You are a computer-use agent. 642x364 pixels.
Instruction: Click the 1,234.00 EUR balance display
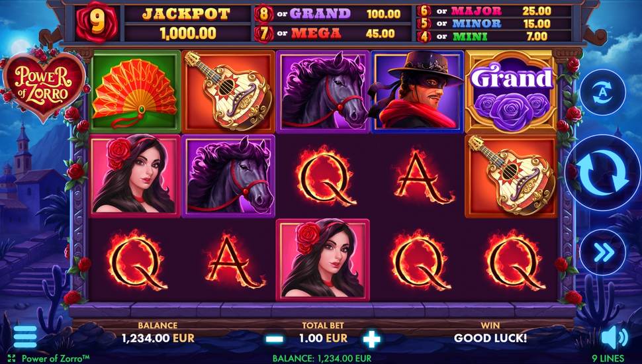158,338
